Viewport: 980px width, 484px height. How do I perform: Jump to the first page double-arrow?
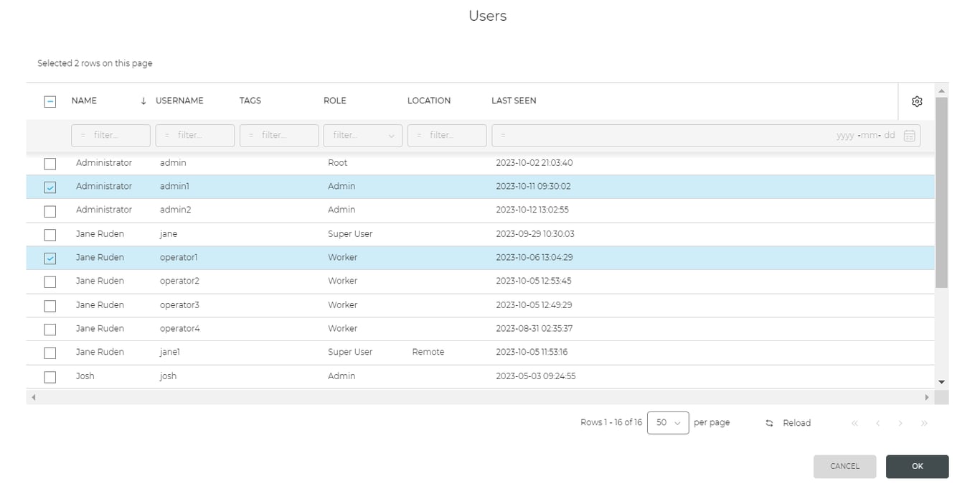854,423
